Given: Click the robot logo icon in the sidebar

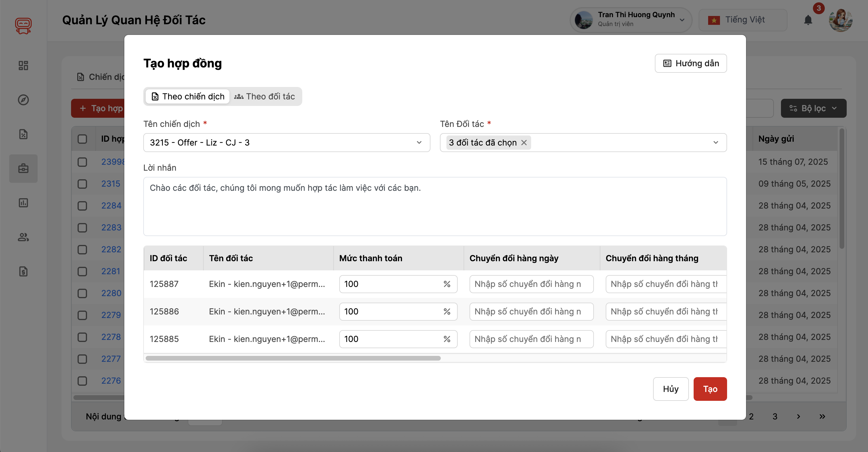Looking at the screenshot, I should tap(23, 26).
